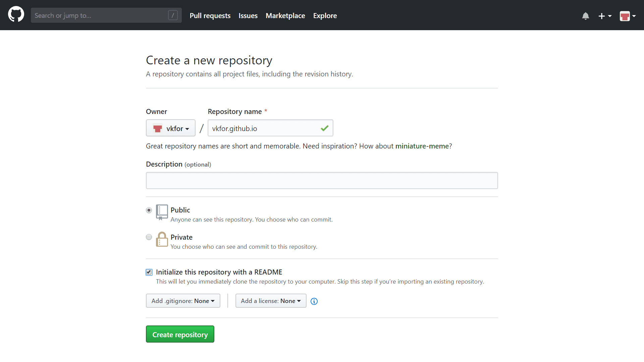Expand the Add .gitignore dropdown
The height and width of the screenshot is (362, 644).
[x=183, y=301]
